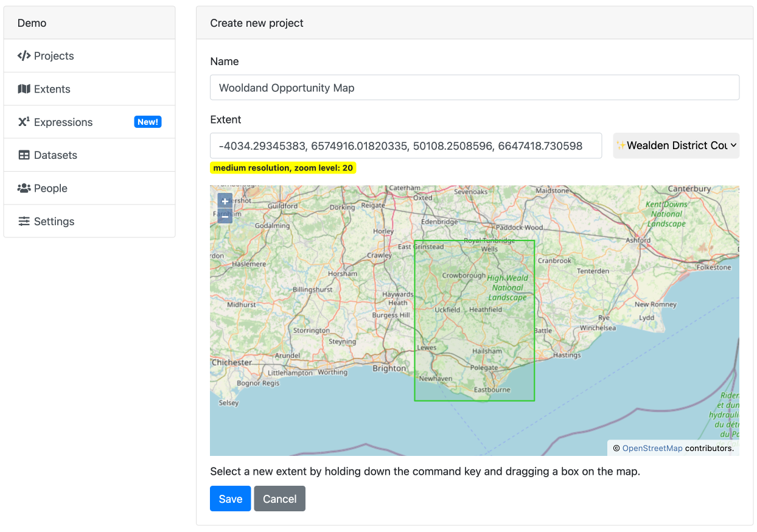Image resolution: width=757 pixels, height=532 pixels.
Task: Click the Projects code icon in sidebar
Action: 24,56
